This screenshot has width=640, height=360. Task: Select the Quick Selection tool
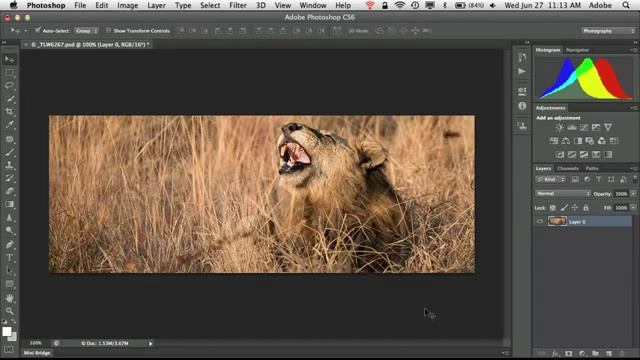point(9,99)
